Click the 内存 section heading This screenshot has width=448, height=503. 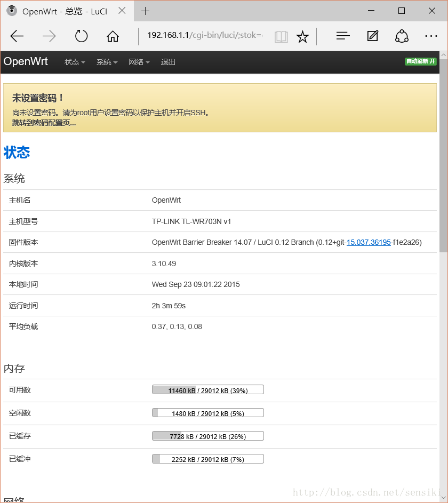pyautogui.click(x=14, y=368)
